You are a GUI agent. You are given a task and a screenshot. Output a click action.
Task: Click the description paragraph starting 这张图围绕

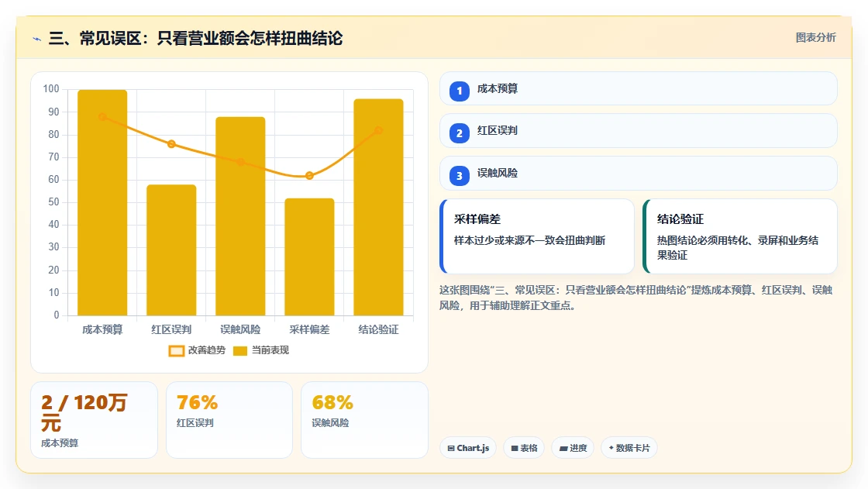tap(636, 298)
